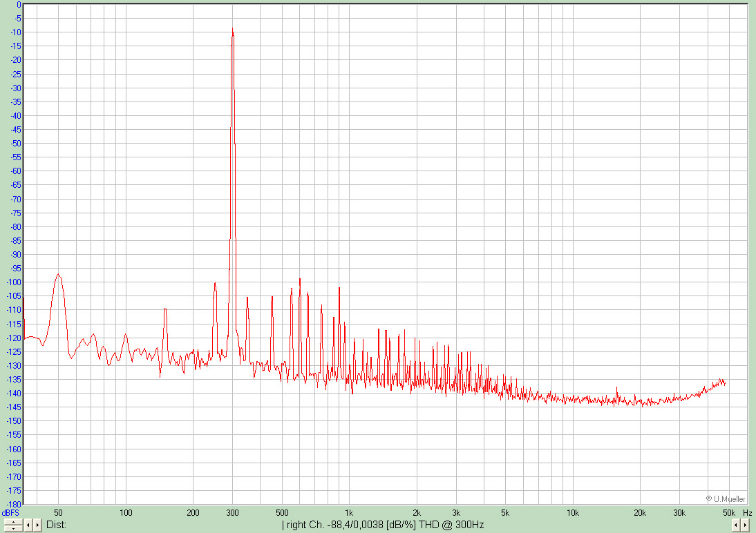Click the left arrow button next to Dist label
Viewport: 756px width, 533px height.
click(x=28, y=525)
